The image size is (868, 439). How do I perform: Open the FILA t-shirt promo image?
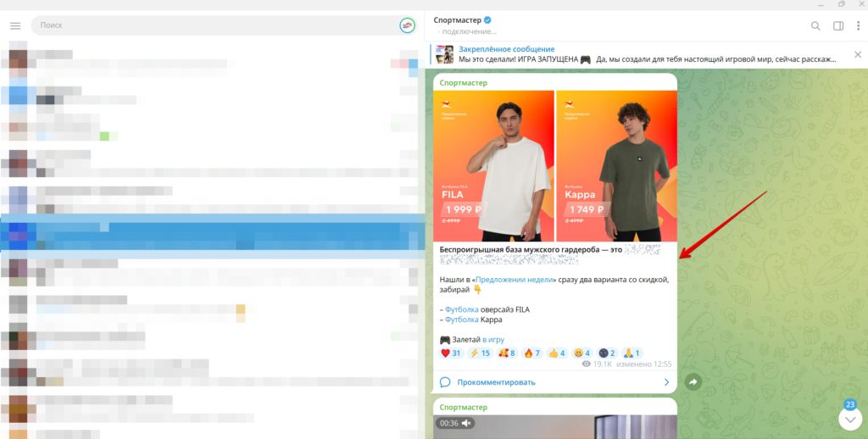pyautogui.click(x=494, y=165)
